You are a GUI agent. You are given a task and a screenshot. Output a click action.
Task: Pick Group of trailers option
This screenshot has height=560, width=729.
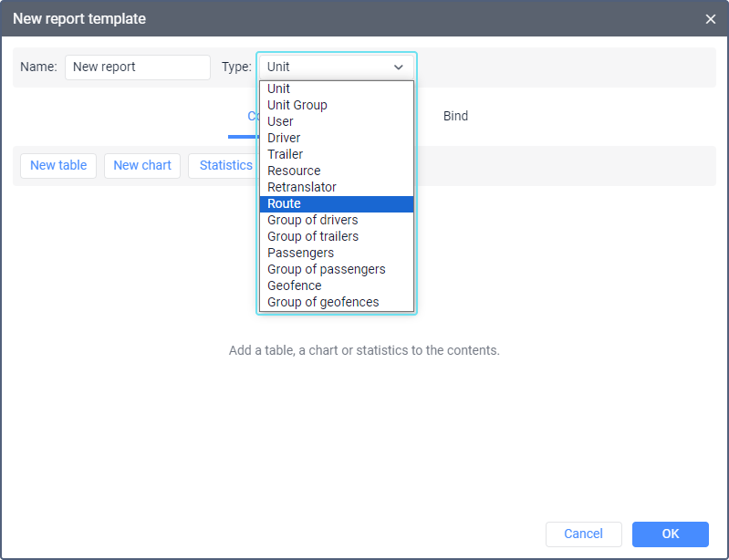point(313,236)
